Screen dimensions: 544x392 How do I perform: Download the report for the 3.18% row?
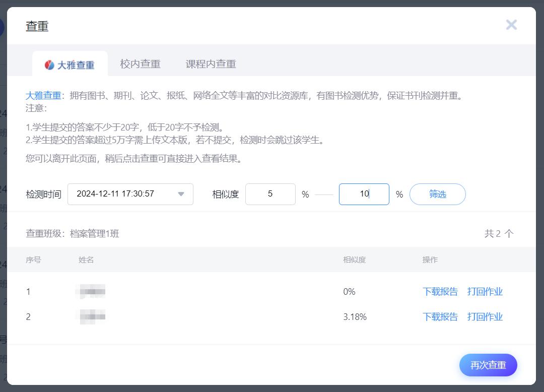point(440,316)
